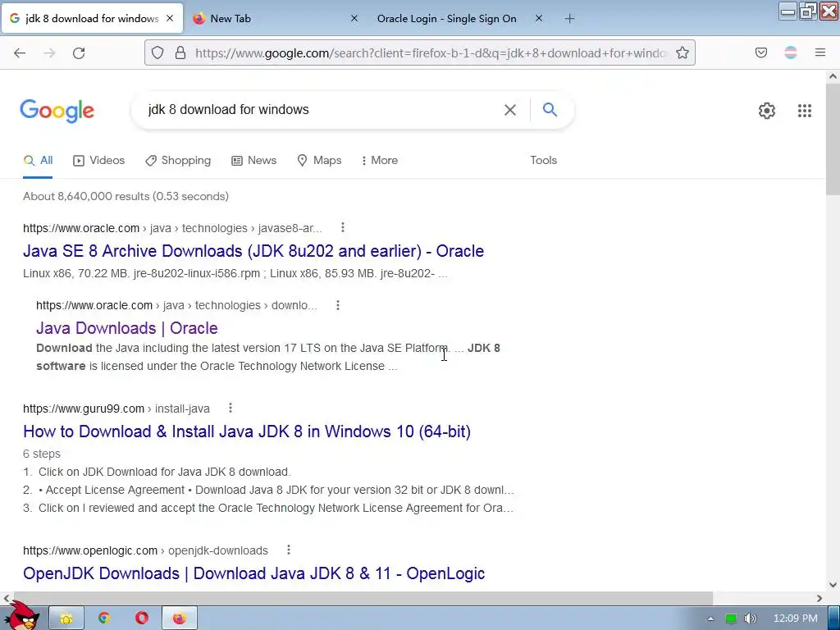Clear the Google search box

tap(510, 110)
